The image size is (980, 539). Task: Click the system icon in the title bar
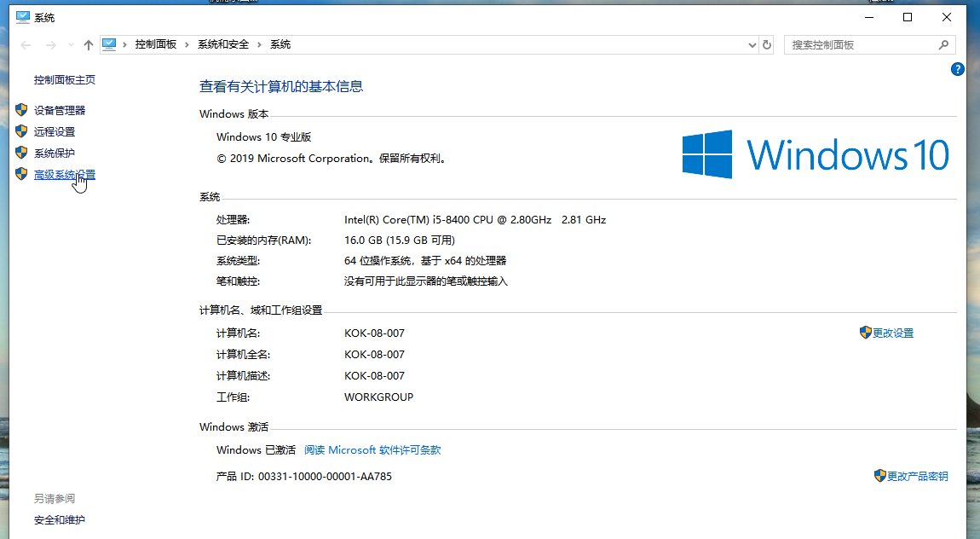coord(22,18)
